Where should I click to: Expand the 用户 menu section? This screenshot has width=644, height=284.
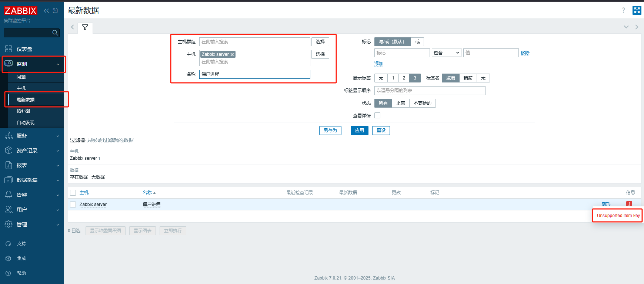click(x=58, y=210)
